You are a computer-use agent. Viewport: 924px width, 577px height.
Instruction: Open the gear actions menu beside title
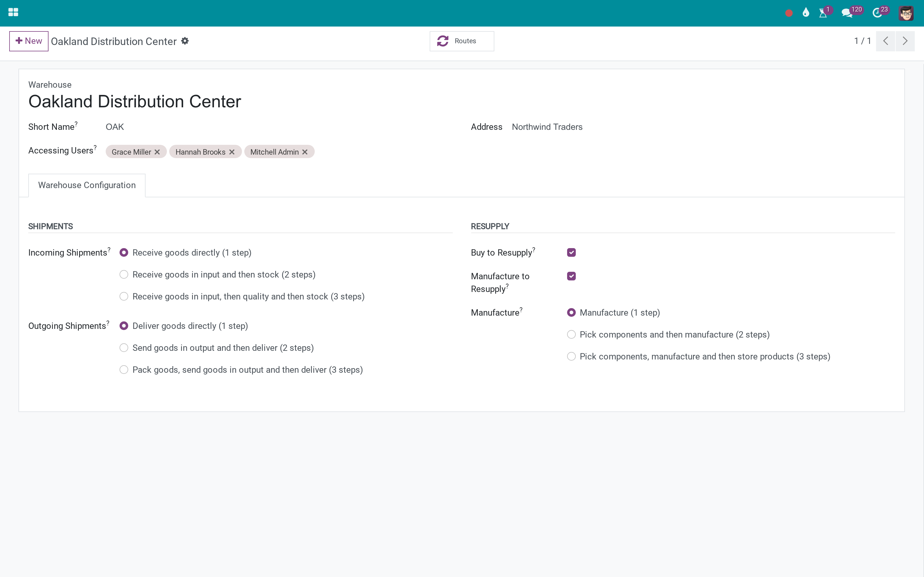pos(185,41)
